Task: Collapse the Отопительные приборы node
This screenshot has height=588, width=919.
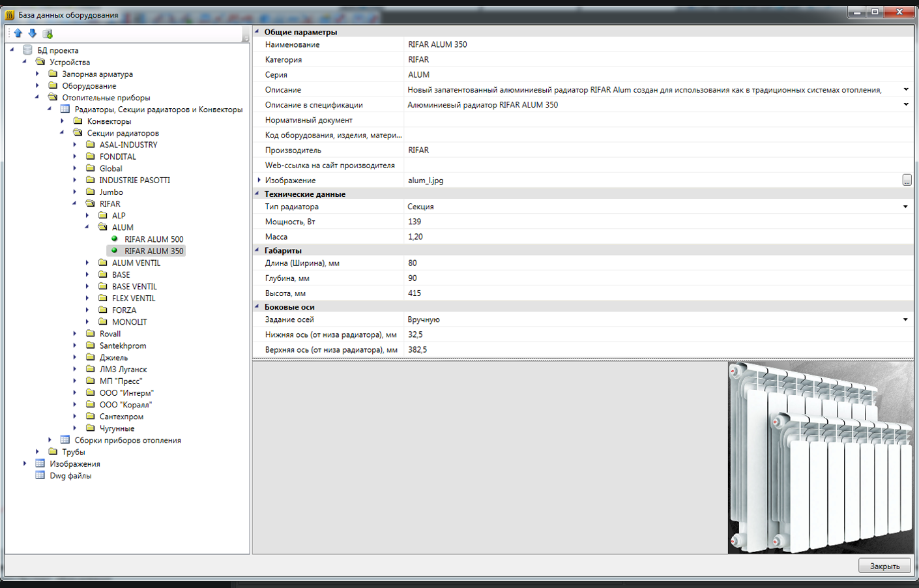Action: (36, 97)
